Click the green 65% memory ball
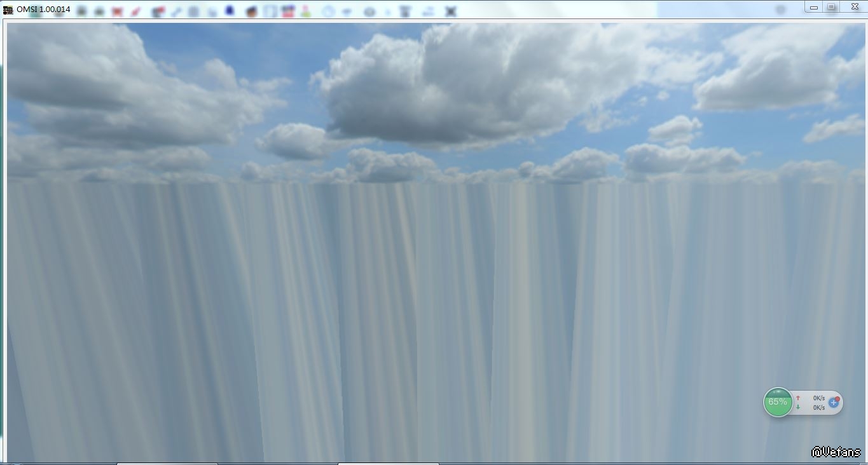868x465 pixels. pos(778,402)
